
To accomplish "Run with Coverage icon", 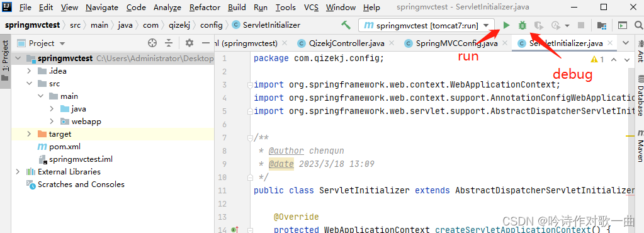I will click(x=539, y=25).
